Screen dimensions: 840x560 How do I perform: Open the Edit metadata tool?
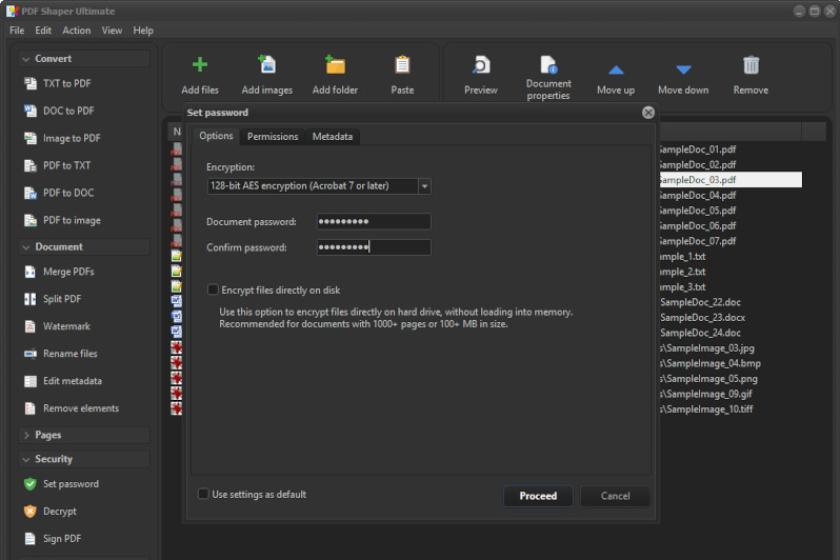coord(72,381)
